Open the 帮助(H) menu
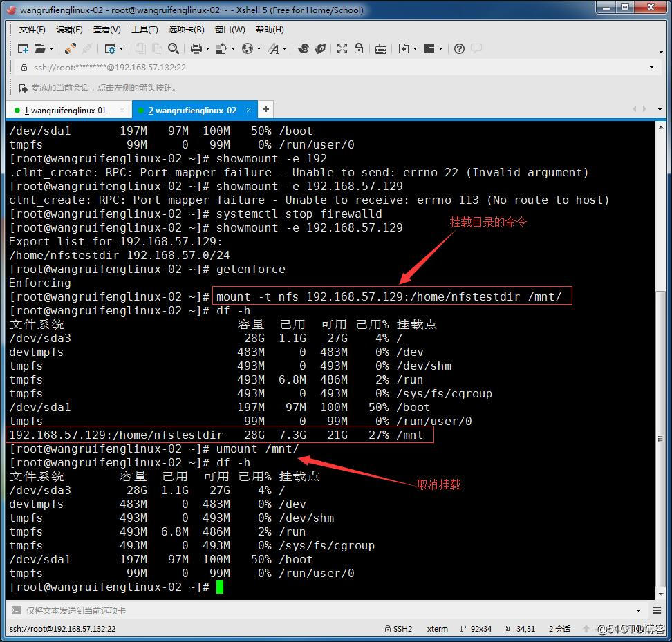The image size is (672, 642). click(270, 30)
